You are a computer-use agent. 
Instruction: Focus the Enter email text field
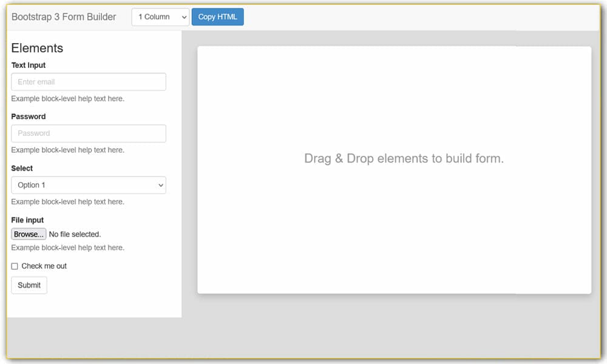point(89,82)
